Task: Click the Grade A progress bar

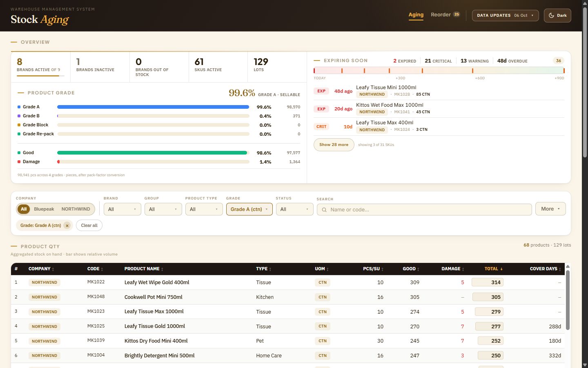Action: [153, 107]
